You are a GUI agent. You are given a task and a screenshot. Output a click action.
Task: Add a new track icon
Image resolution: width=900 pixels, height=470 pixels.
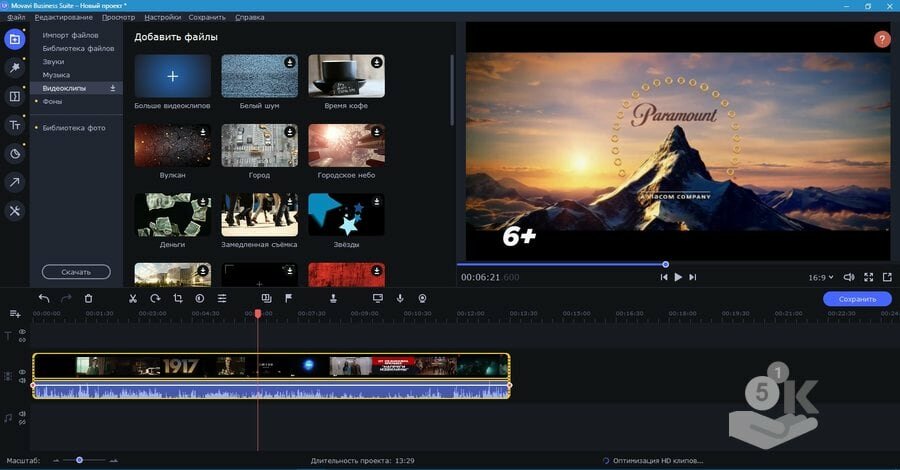15,314
